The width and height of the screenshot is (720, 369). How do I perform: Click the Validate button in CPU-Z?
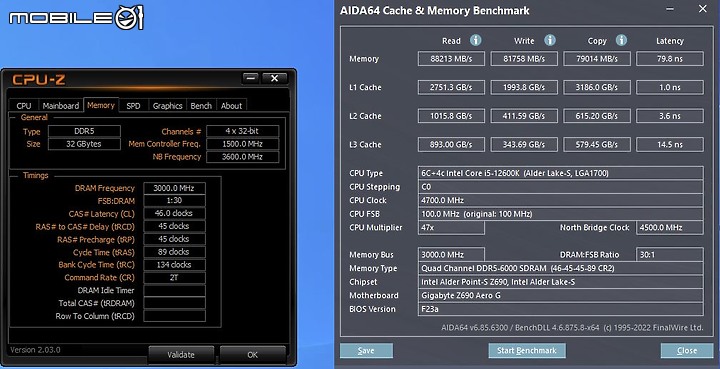181,355
